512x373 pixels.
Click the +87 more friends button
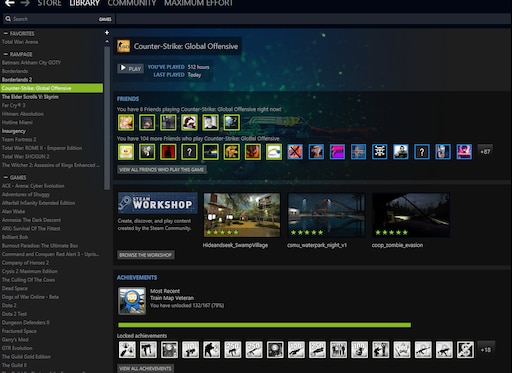[x=485, y=152]
